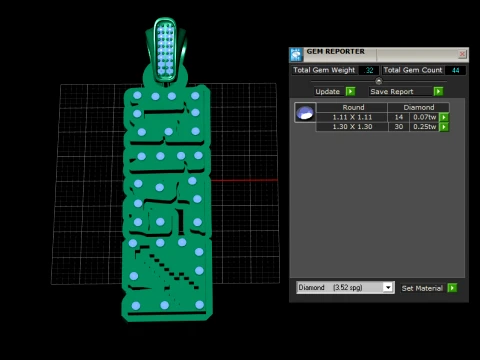Click the Diamond column header
The width and height of the screenshot is (480, 360).
click(419, 107)
